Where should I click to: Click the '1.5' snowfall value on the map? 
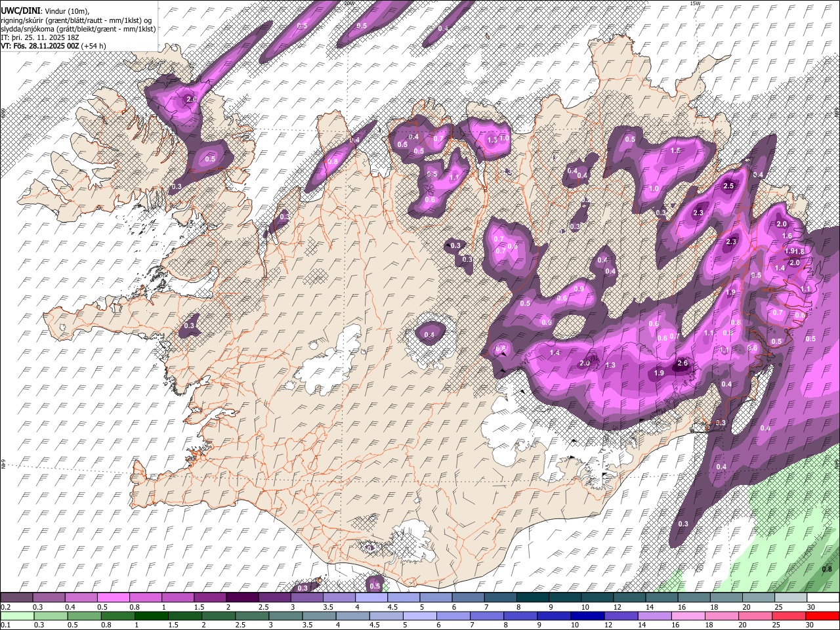tap(676, 150)
